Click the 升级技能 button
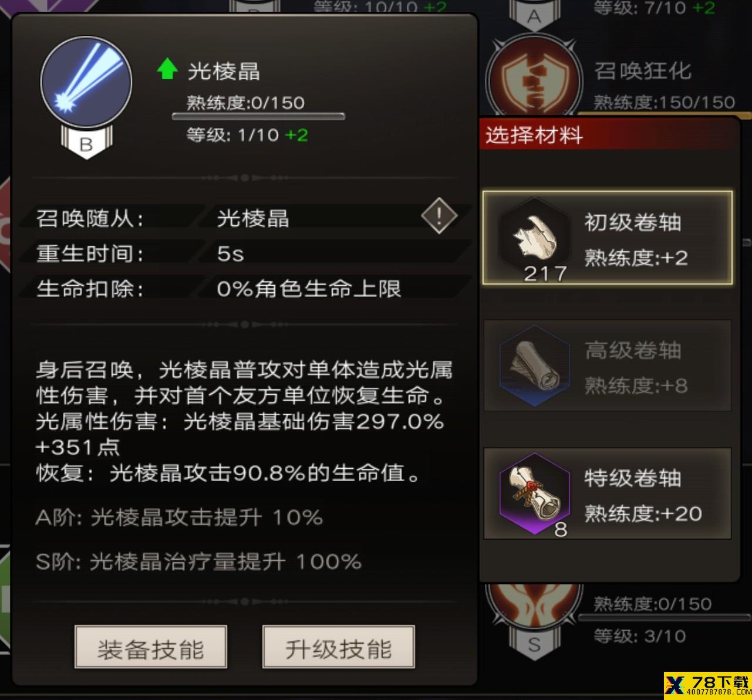Screen dimensions: 752x700 click(339, 647)
